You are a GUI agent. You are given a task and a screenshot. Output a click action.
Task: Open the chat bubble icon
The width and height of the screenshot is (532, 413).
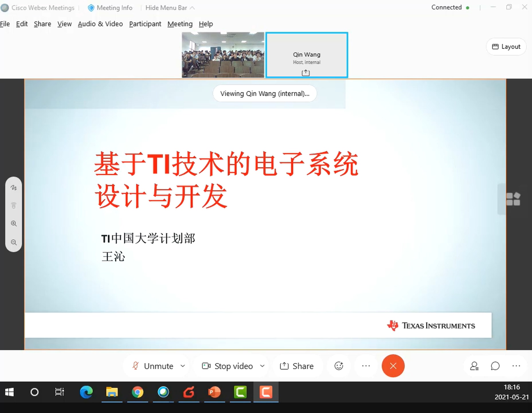(495, 366)
